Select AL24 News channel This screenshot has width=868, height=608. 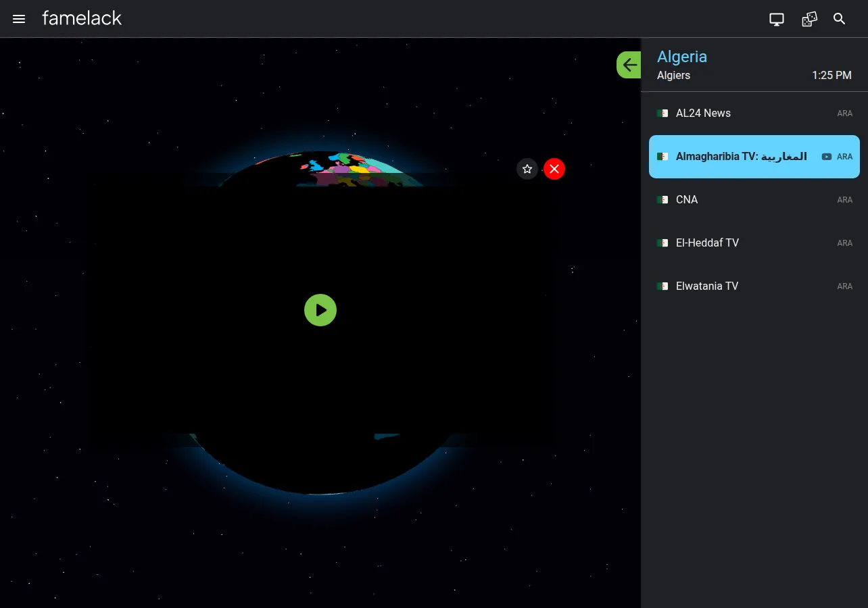(754, 113)
